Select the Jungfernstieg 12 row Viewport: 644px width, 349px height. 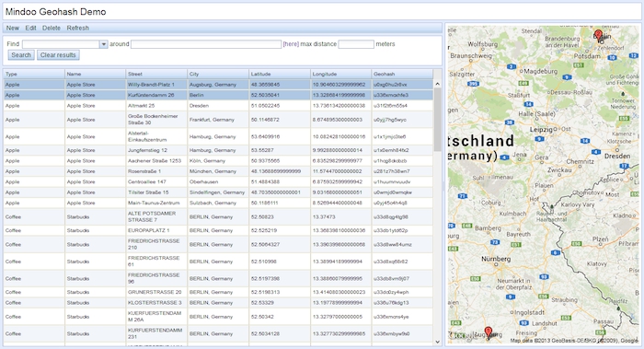pyautogui.click(x=218, y=150)
